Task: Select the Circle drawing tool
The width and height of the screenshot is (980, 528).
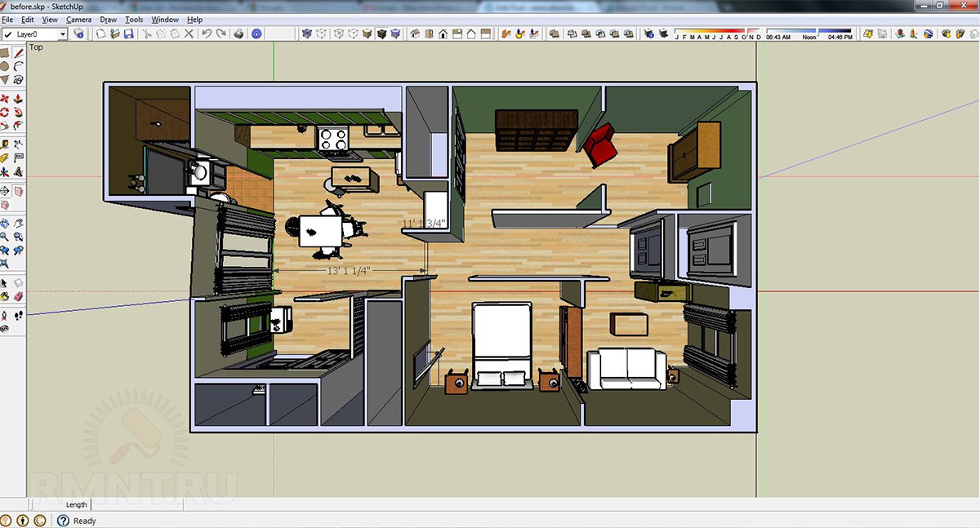Action: [5, 66]
